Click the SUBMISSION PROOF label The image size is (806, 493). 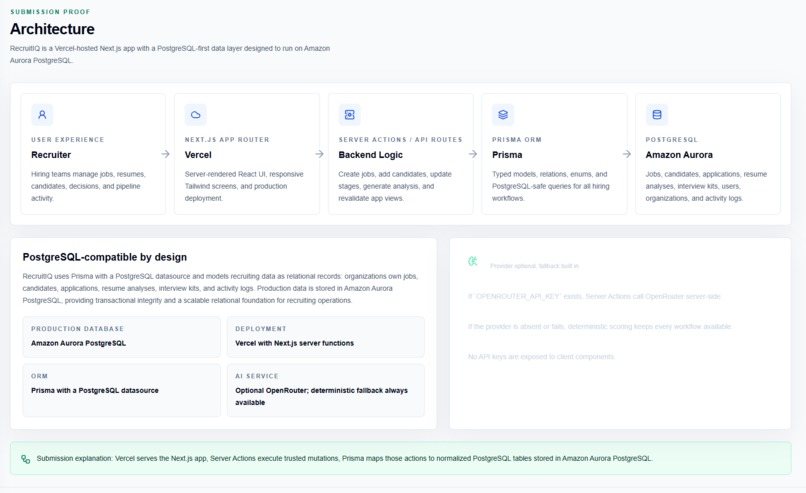50,11
